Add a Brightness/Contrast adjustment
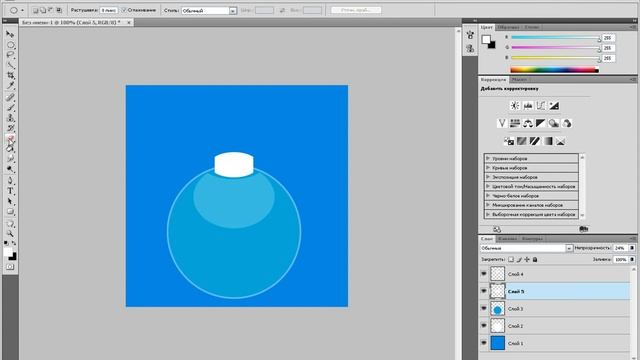Screen dimensions: 640x360 coord(515,106)
